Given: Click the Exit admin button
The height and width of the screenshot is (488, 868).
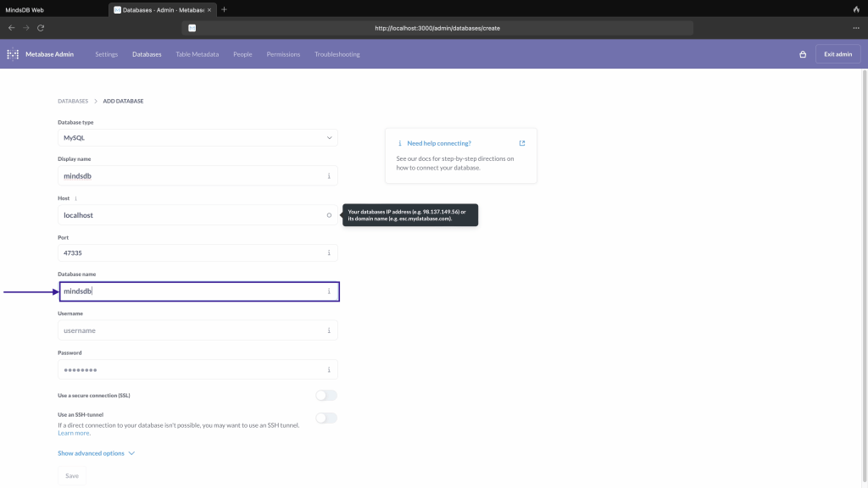Looking at the screenshot, I should pyautogui.click(x=837, y=54).
